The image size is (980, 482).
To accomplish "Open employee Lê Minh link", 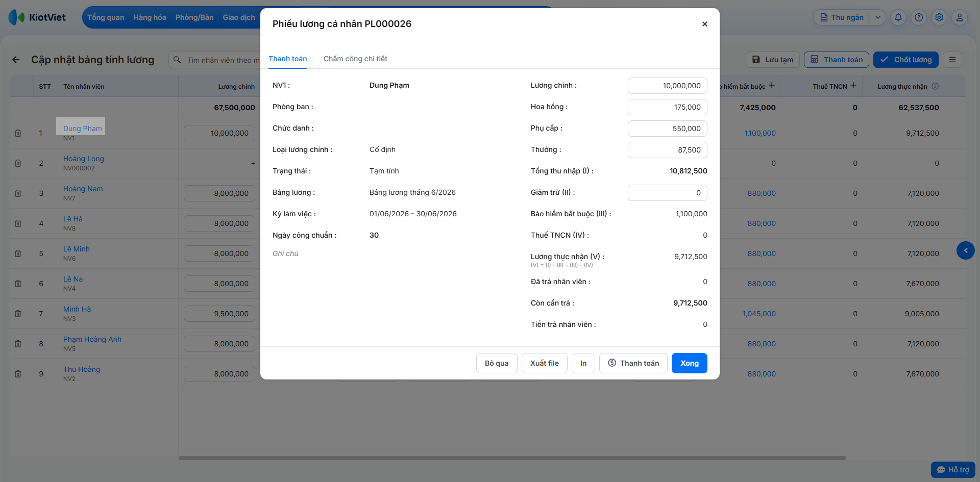I will pyautogui.click(x=77, y=249).
